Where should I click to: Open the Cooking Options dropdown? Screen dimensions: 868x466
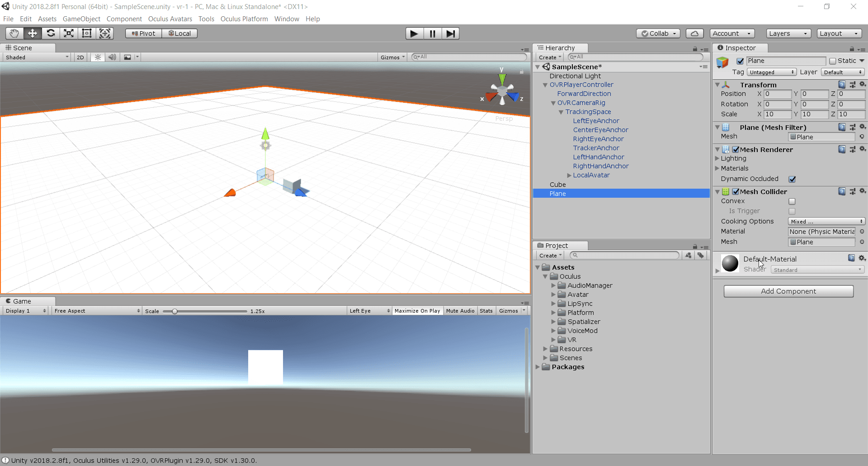click(826, 221)
